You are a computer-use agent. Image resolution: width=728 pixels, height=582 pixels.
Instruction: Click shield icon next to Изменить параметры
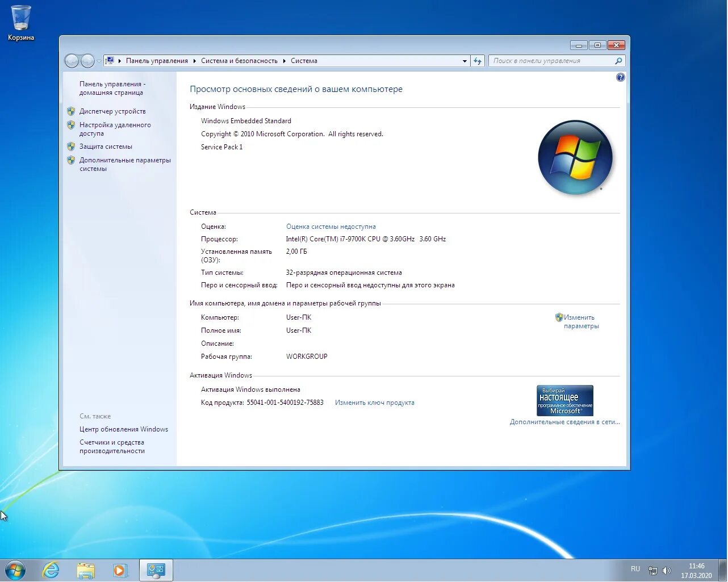pyautogui.click(x=559, y=317)
